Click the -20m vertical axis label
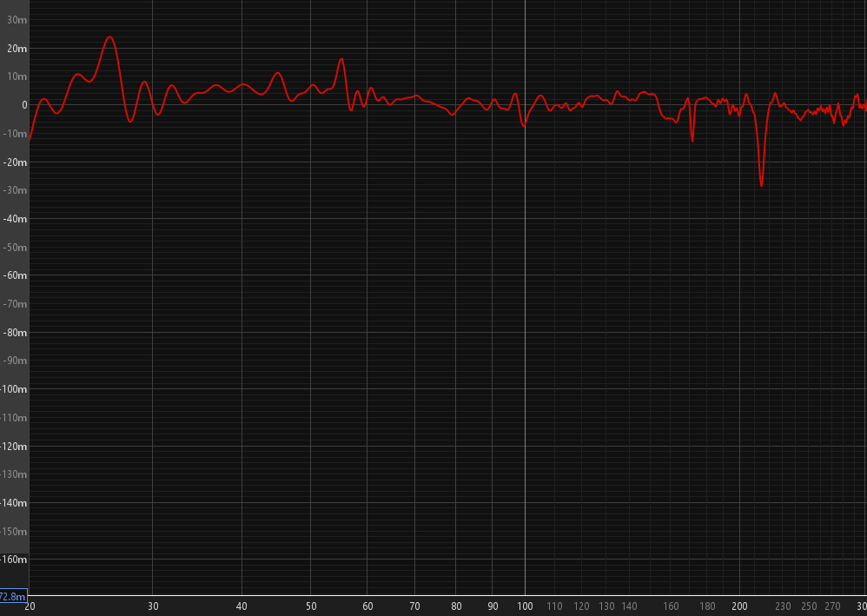Screen dimensions: 867x616 15,162
